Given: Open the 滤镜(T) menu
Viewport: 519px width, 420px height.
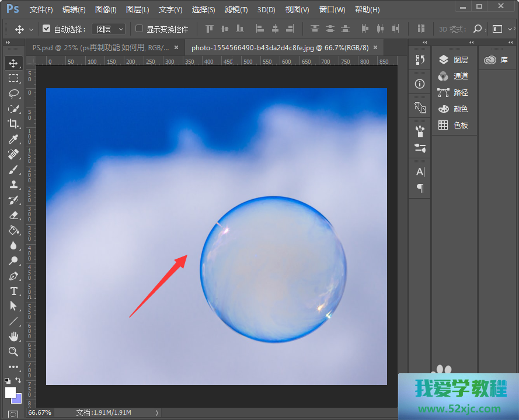Looking at the screenshot, I should pyautogui.click(x=236, y=10).
